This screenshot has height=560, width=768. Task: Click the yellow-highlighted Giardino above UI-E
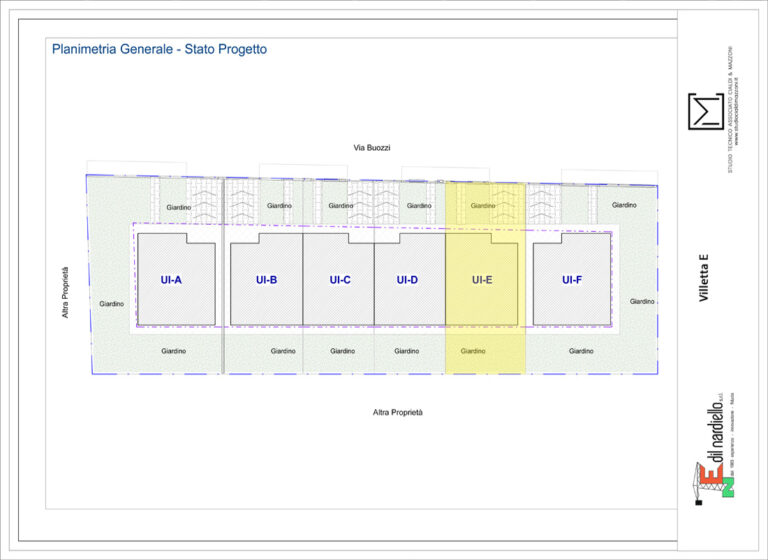pos(483,206)
